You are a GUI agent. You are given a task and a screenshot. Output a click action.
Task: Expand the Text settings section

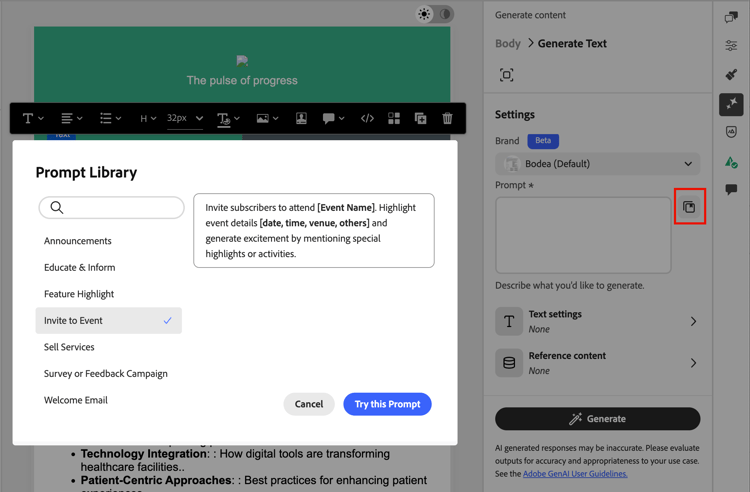(597, 321)
